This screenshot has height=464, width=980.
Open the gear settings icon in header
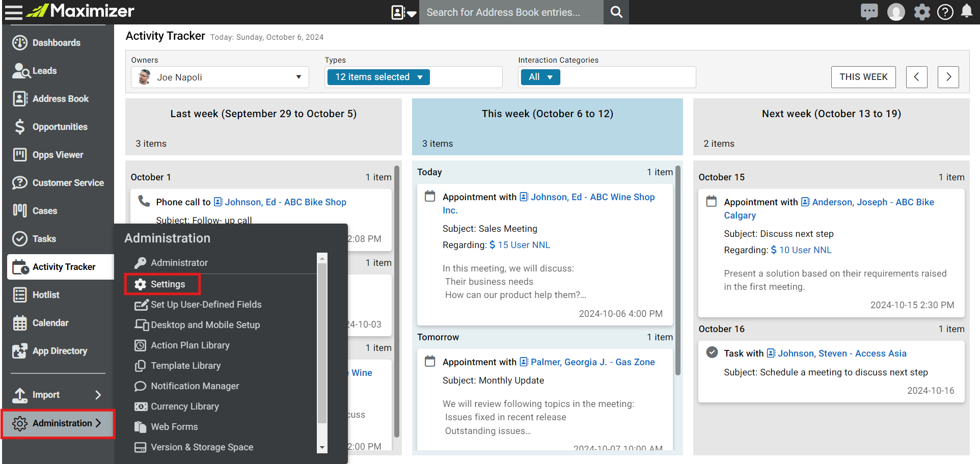click(x=922, y=12)
